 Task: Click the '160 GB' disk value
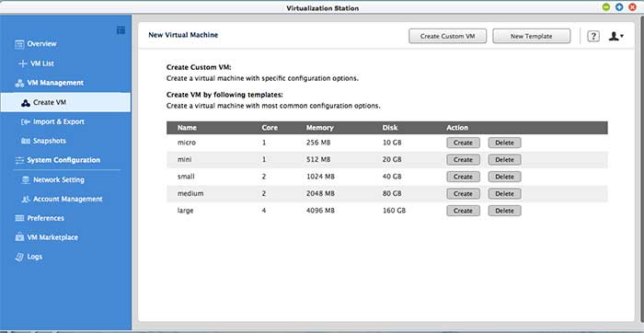pos(394,211)
